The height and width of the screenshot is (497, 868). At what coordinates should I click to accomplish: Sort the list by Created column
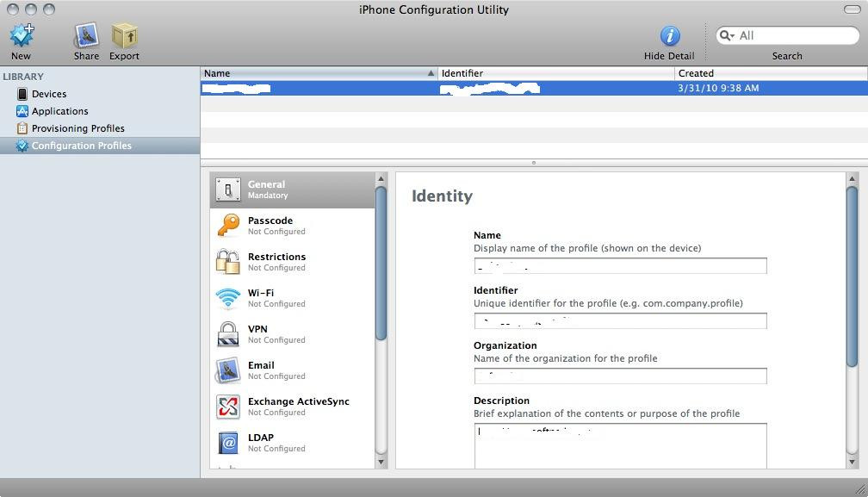(772, 73)
